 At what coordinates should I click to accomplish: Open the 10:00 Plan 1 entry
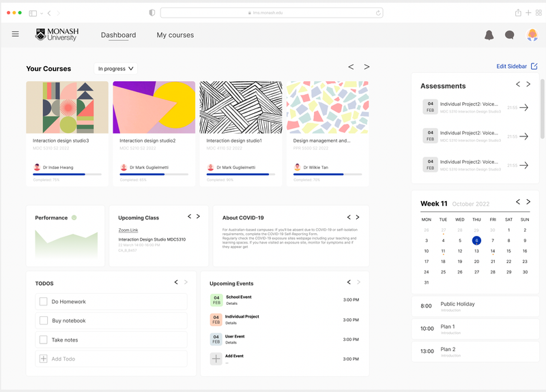(475, 329)
